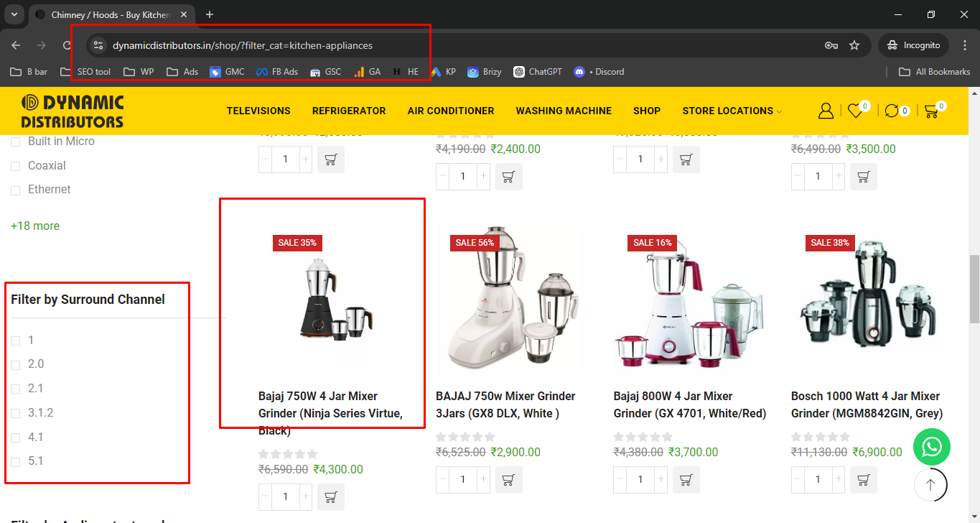This screenshot has height=523, width=980.
Task: Check the Ethernet filter checkbox
Action: [15, 190]
